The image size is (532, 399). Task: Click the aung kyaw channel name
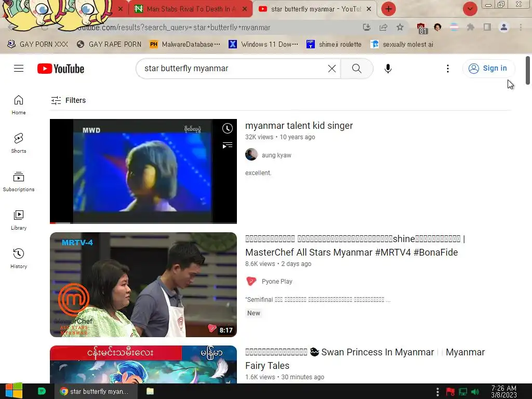tap(276, 155)
